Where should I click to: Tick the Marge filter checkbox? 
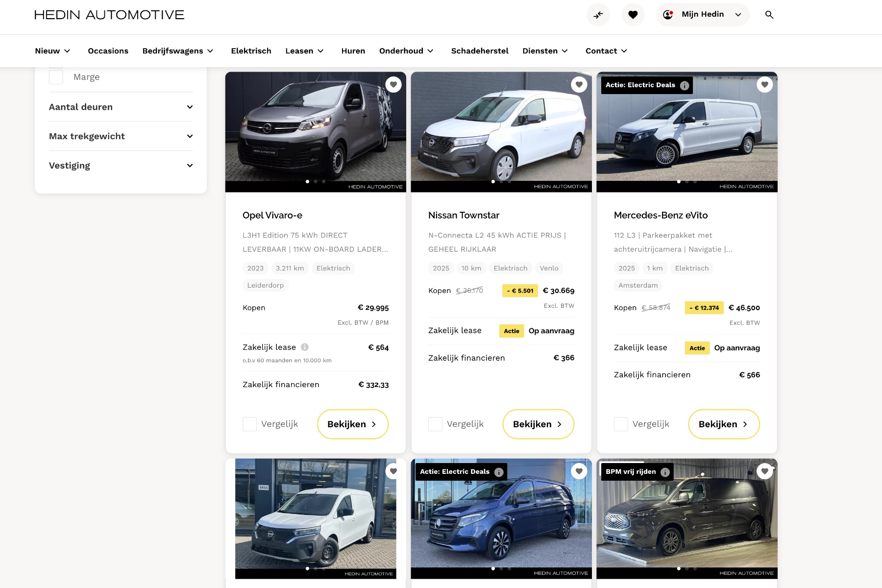56,77
